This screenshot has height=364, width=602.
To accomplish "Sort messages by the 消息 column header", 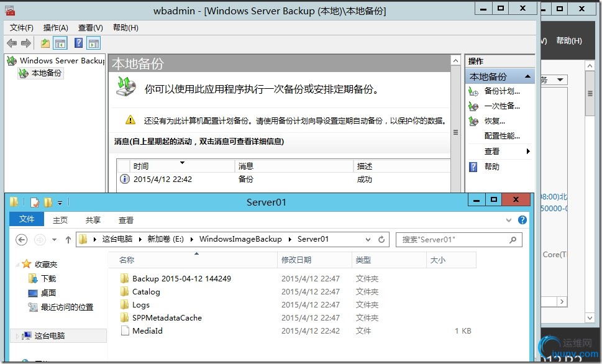I will click(294, 166).
